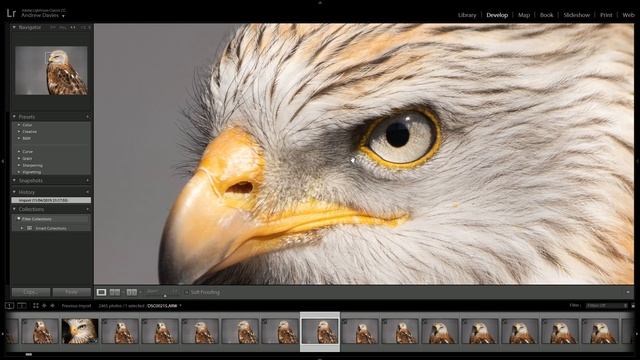The width and height of the screenshot is (640, 360).
Task: Switch to Reference view
Action: (x=115, y=292)
